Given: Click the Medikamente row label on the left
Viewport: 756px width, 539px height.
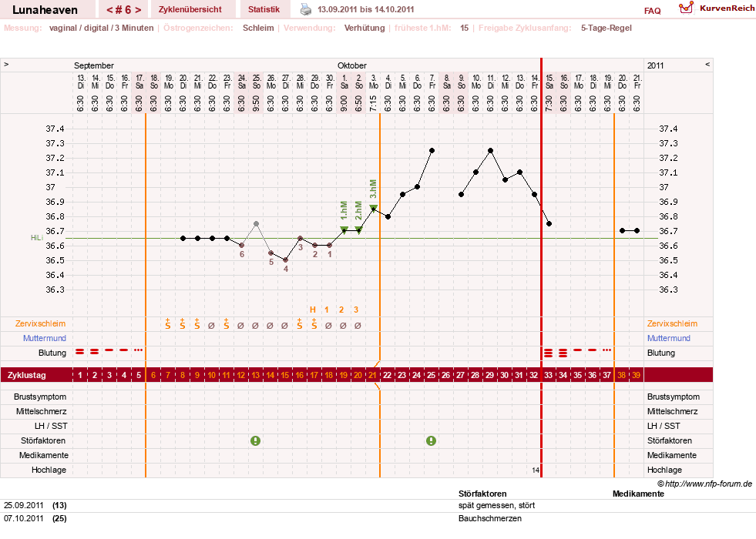Looking at the screenshot, I should 43,455.
